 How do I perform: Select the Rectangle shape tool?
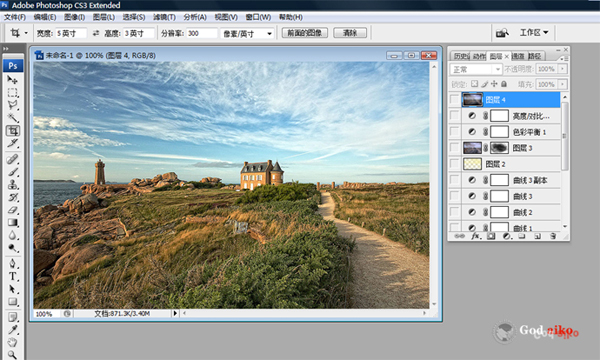coord(13,301)
